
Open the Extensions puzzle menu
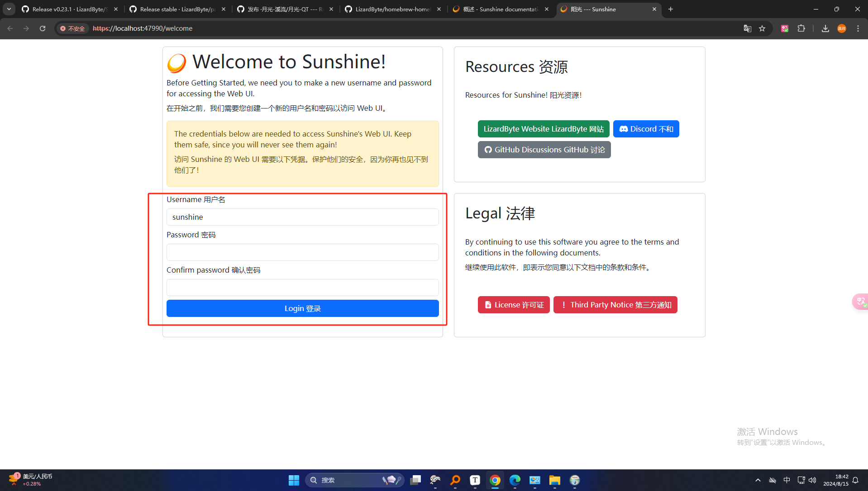(x=801, y=28)
